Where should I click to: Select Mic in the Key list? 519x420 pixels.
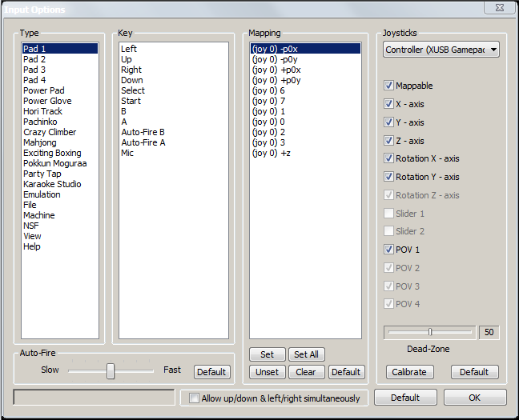click(x=174, y=153)
